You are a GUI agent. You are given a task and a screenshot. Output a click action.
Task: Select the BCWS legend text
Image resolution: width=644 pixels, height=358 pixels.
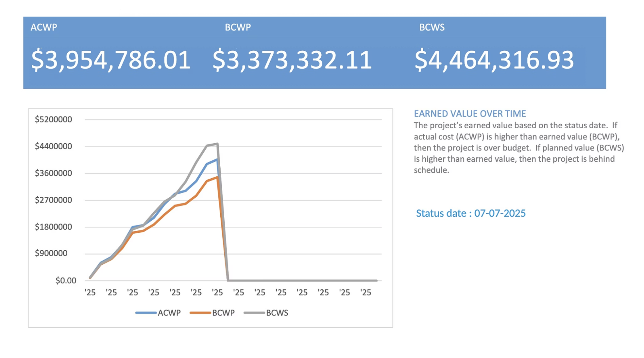click(x=277, y=313)
